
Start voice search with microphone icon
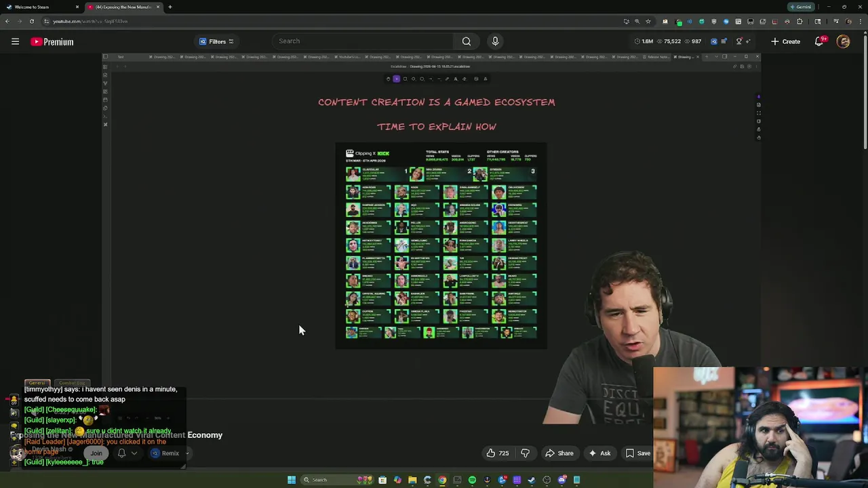495,41
